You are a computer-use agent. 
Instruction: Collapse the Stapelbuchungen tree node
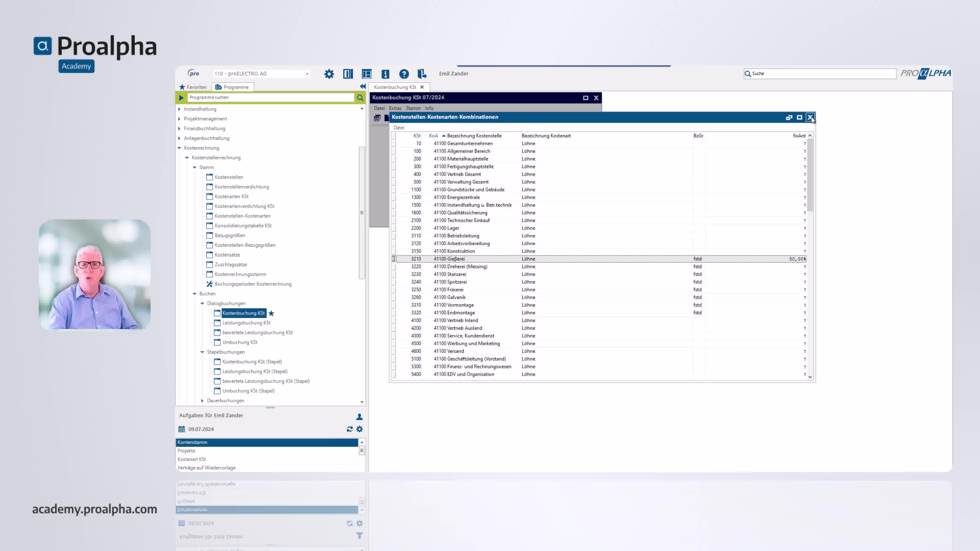[202, 352]
